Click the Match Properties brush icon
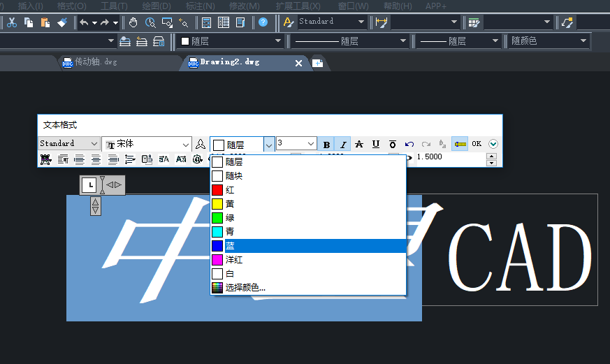 pos(61,22)
